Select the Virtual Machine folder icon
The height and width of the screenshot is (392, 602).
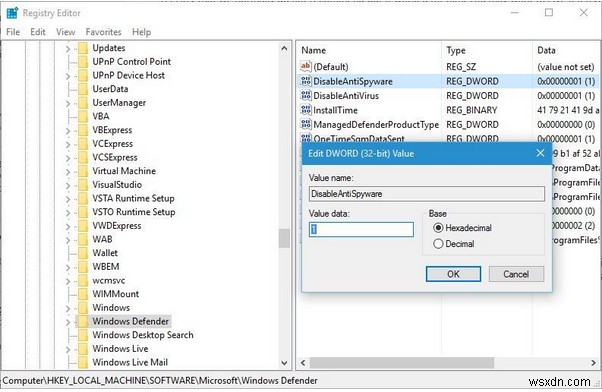pos(83,171)
